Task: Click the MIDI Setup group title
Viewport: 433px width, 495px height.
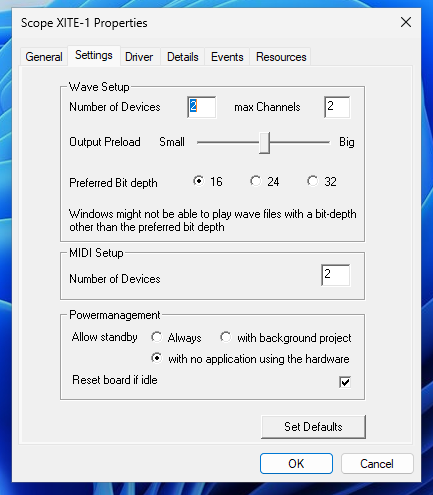Action: point(96,253)
